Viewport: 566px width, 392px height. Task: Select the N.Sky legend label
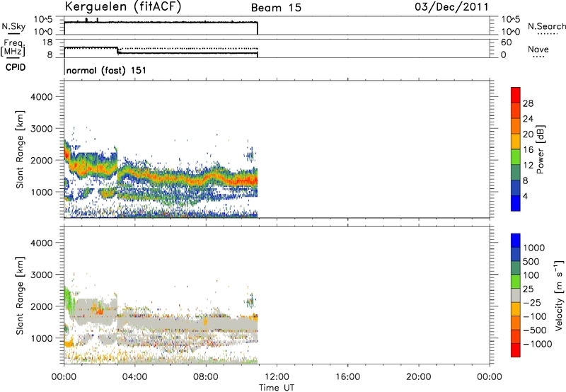pos(13,26)
